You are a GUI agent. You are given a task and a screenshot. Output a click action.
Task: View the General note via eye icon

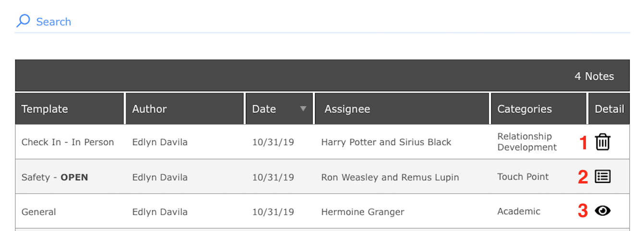tap(602, 211)
